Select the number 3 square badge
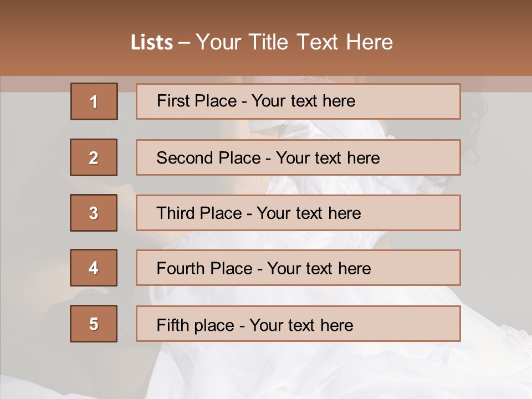 94,213
